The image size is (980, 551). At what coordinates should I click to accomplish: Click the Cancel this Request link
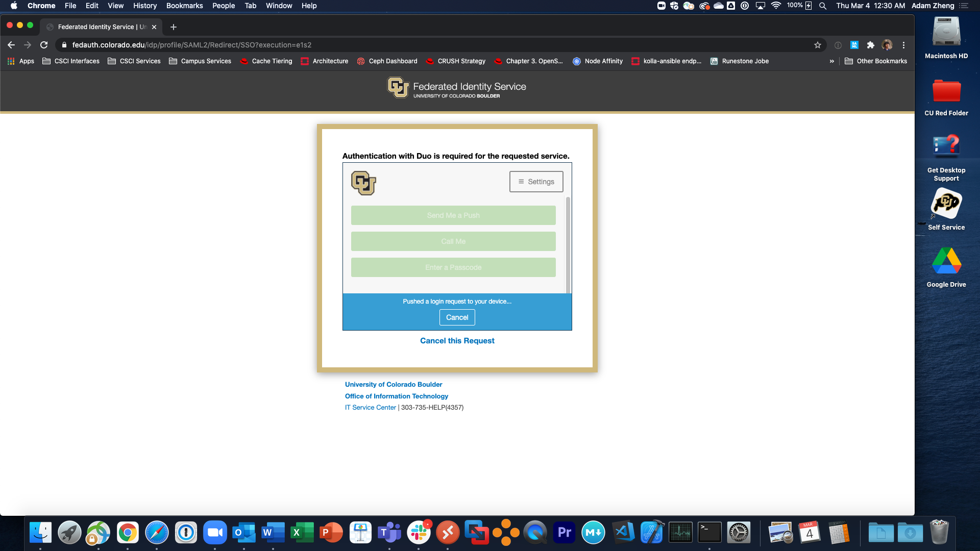tap(457, 341)
